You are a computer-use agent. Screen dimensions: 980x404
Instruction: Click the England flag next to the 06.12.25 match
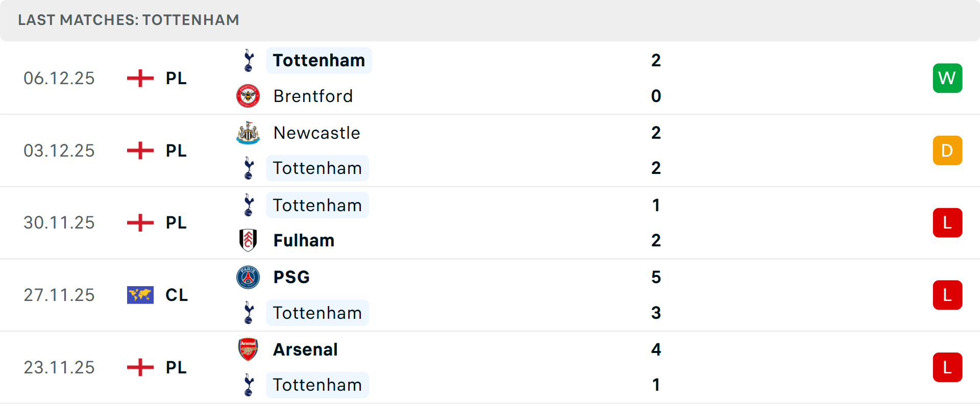[x=140, y=78]
